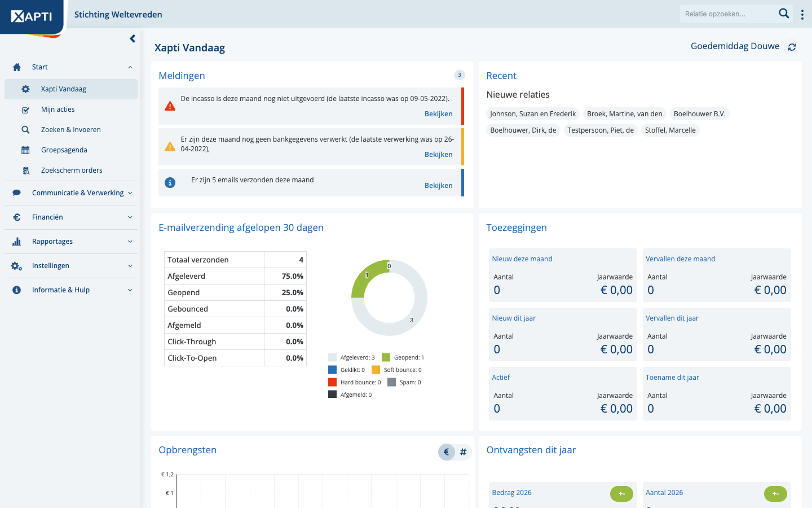The width and height of the screenshot is (812, 508).
Task: Click Bekijken for the incasso warning
Action: pyautogui.click(x=438, y=114)
